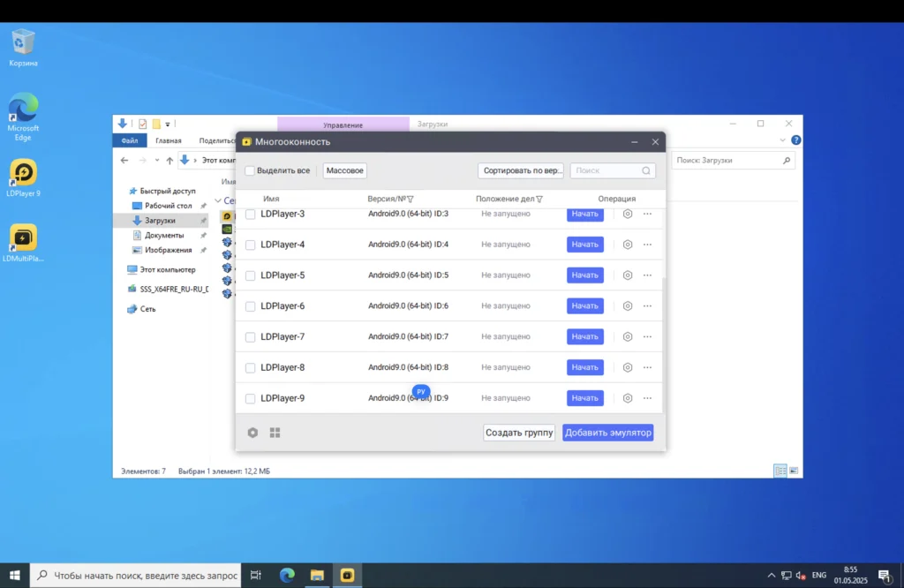This screenshot has width=904, height=588.
Task: Open settings gear for LDPlayer-8
Action: coord(628,367)
